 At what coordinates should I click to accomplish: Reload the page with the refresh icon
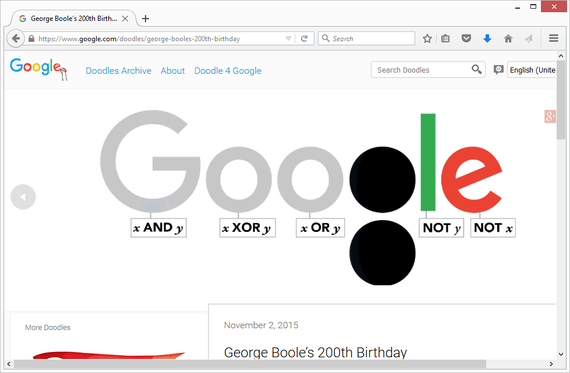coord(304,39)
